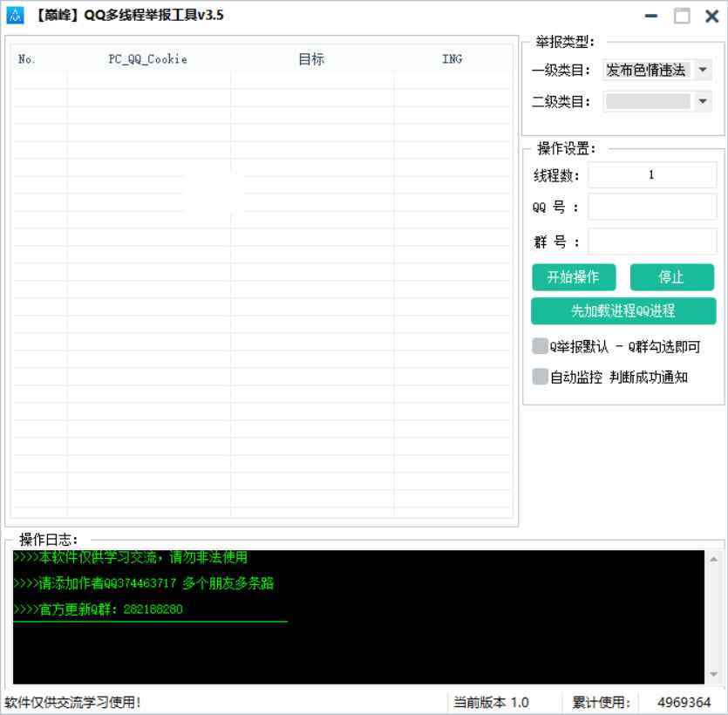
Task: Click inside the 线程数 input field
Action: coord(652,174)
